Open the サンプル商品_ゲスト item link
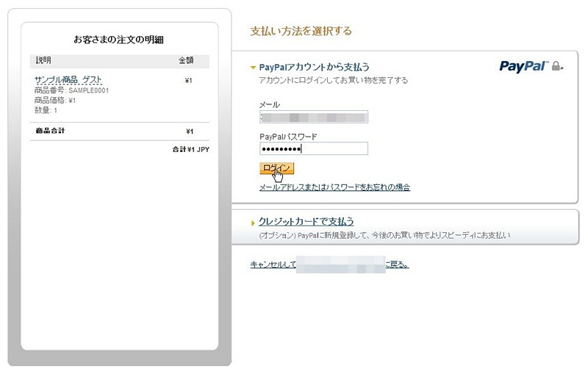Screen dimensions: 588x371 tap(68, 79)
